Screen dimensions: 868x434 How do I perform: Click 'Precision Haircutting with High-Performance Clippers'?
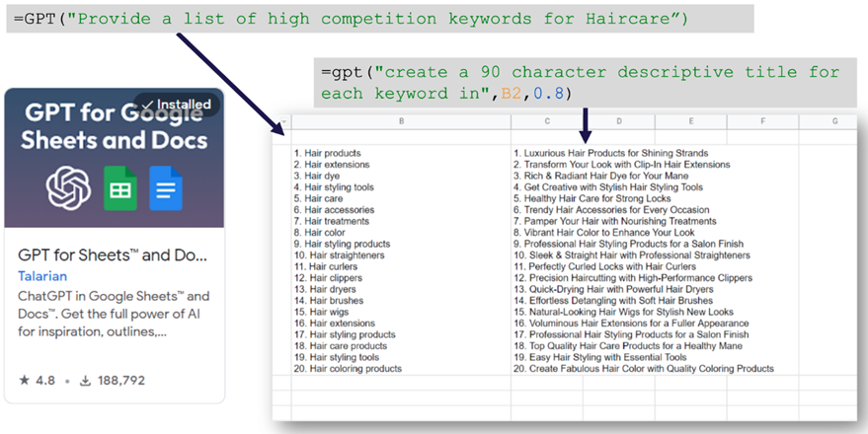[x=641, y=278]
